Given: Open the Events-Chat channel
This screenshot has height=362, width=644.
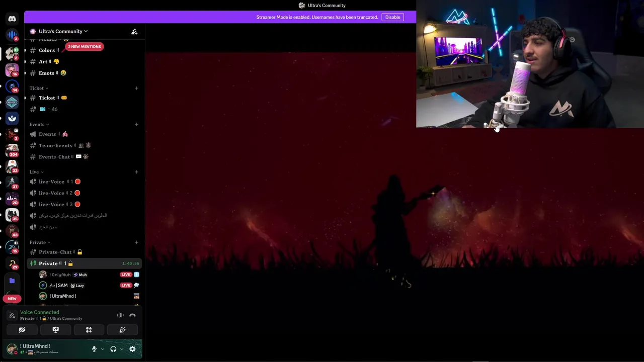Looking at the screenshot, I should (x=84, y=156).
